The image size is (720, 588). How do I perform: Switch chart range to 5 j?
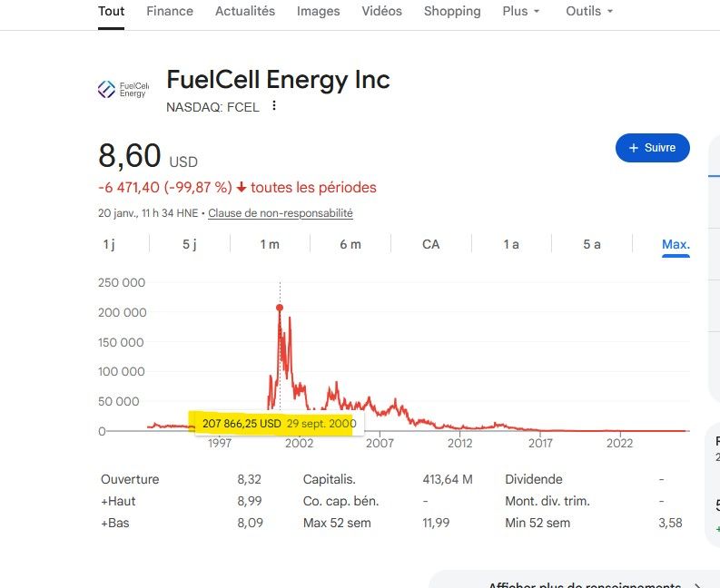[189, 244]
